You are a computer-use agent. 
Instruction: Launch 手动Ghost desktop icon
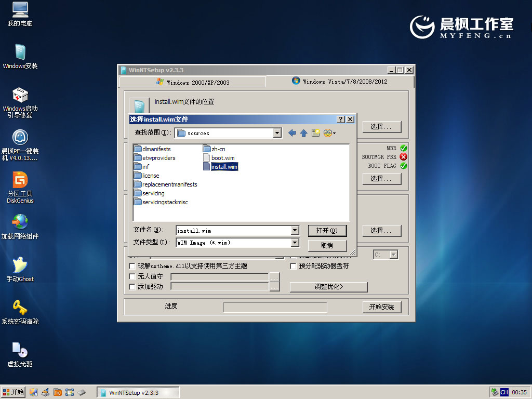pos(20,270)
